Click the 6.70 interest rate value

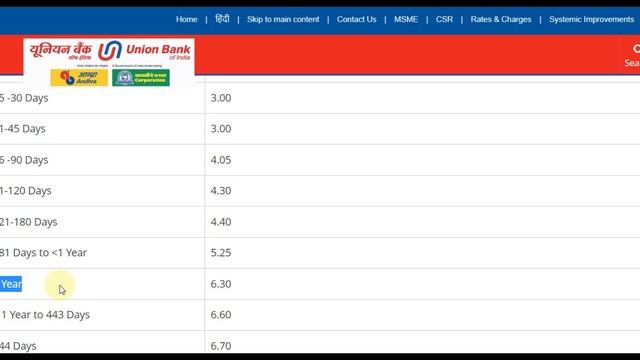221,346
